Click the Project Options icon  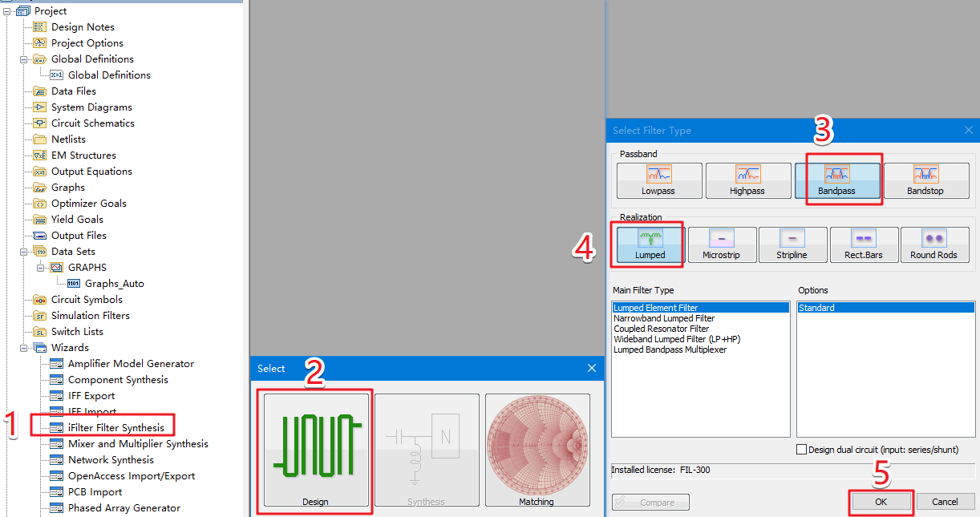pos(39,43)
